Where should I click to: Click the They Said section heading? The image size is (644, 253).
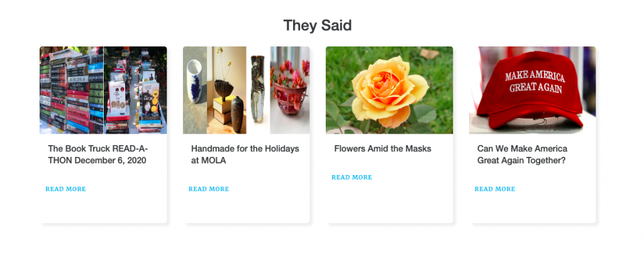click(318, 25)
